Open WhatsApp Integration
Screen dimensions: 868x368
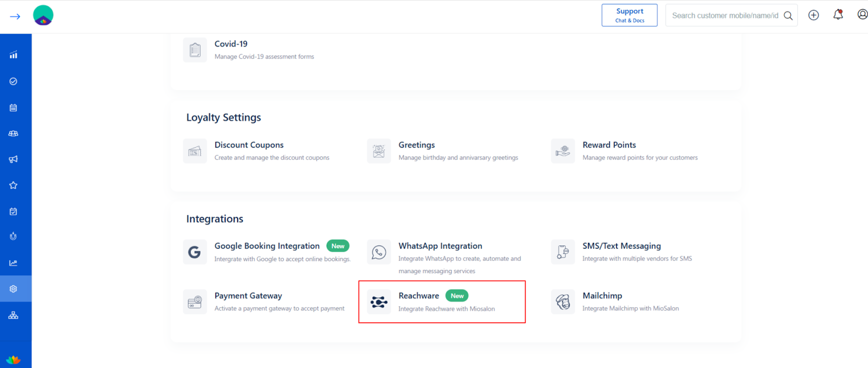coord(441,246)
